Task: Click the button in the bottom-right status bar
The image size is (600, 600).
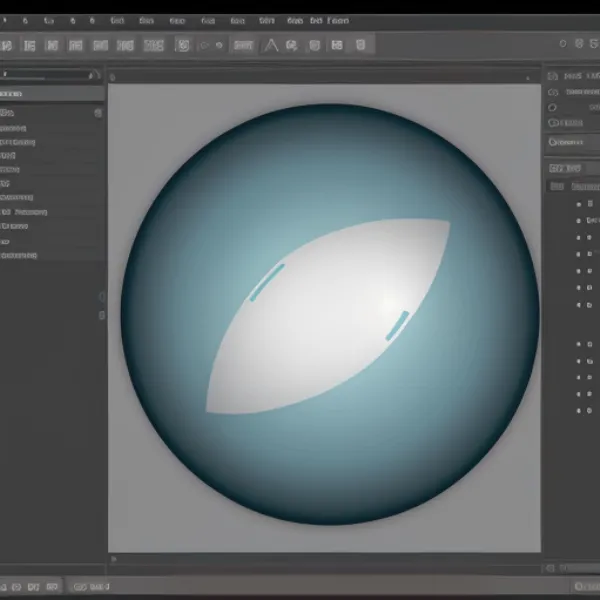Action: pyautogui.click(x=585, y=586)
